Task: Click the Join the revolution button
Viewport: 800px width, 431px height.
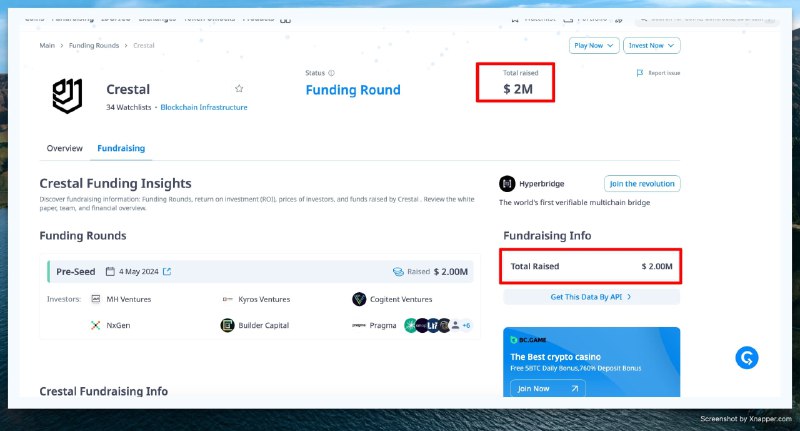Action: pos(642,184)
